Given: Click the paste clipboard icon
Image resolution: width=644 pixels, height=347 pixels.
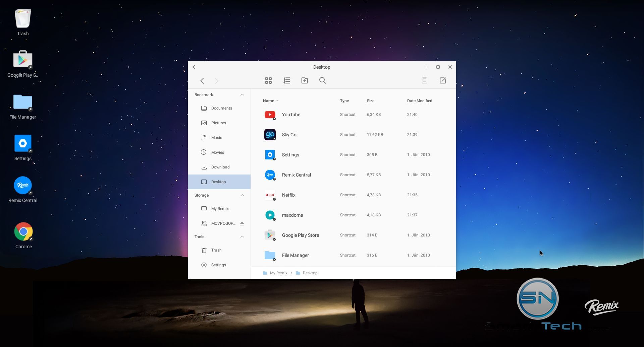Looking at the screenshot, I should tap(424, 80).
